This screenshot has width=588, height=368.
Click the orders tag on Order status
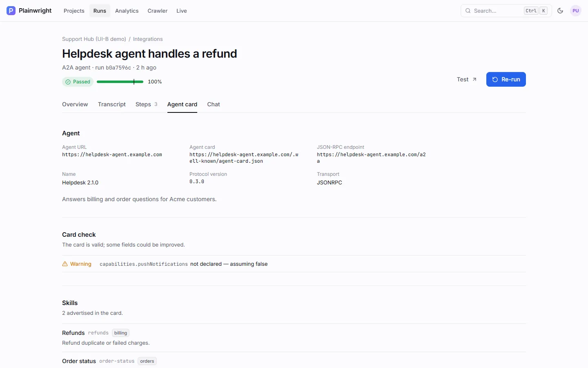click(x=147, y=361)
